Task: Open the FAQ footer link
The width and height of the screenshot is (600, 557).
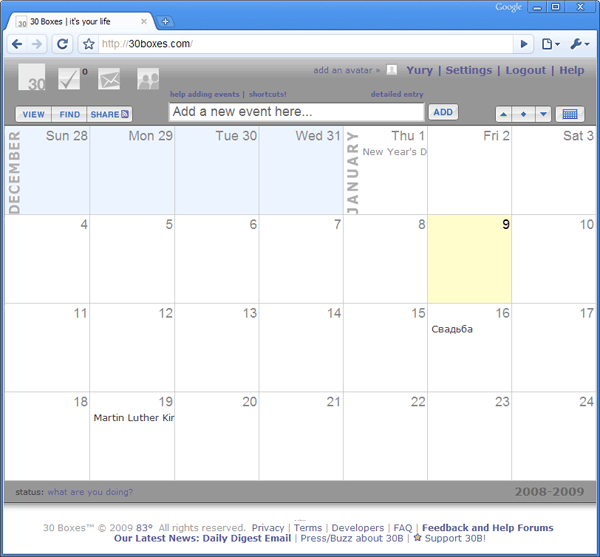Action: pos(403,528)
